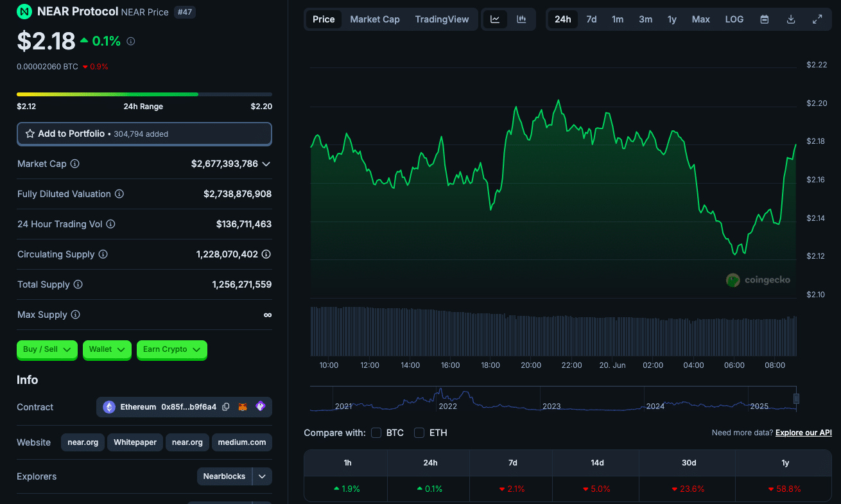841x504 pixels.
Task: Click the #47 rank badge
Action: coord(185,12)
